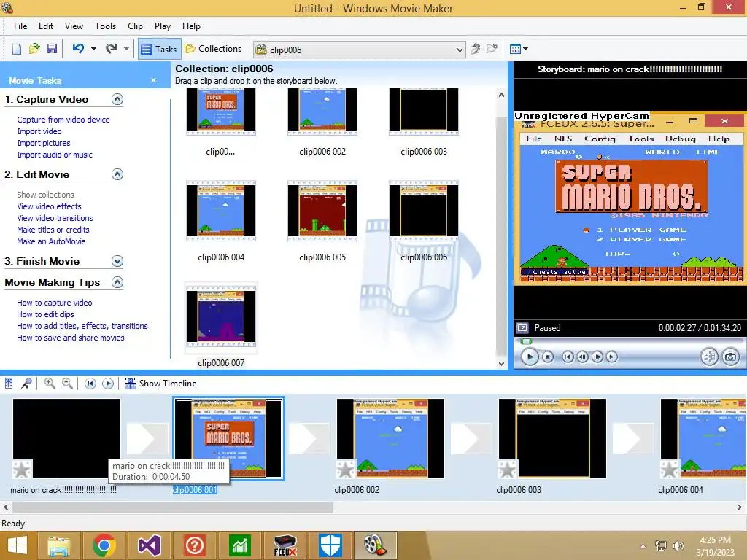Select clip0006 002 thumbnail in collection
The width and height of the screenshot is (747, 560).
point(322,112)
